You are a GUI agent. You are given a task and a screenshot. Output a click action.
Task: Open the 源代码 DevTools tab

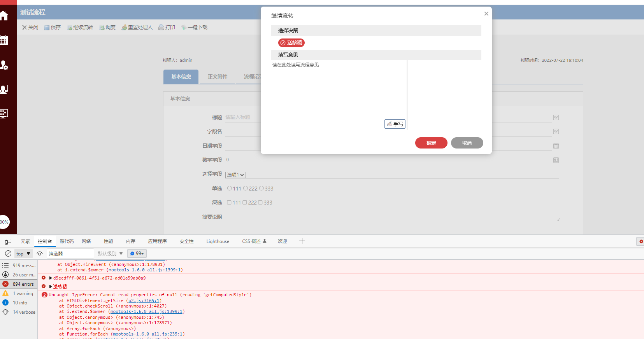click(67, 241)
